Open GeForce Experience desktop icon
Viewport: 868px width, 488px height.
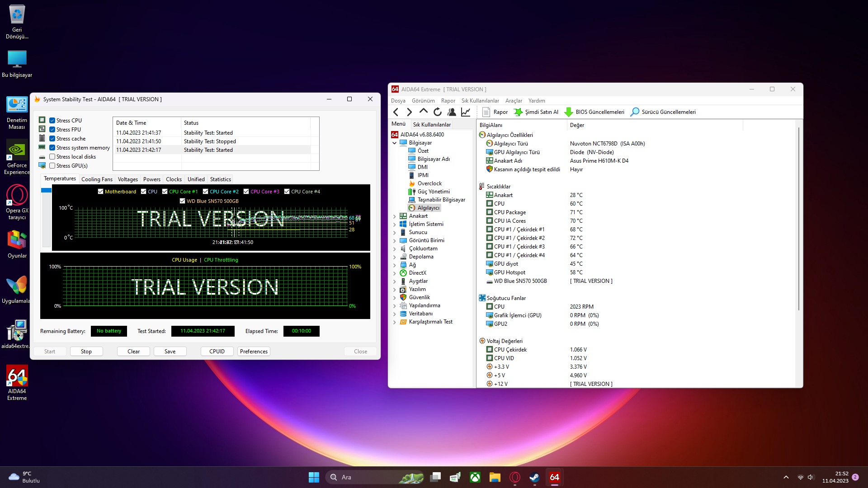coord(17,157)
